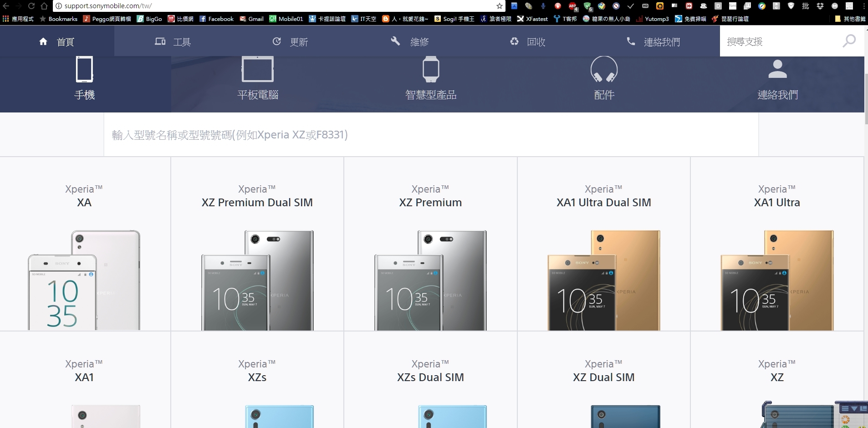Open the T客邦 bookmark
Image resolution: width=868 pixels, height=428 pixels.
pyautogui.click(x=565, y=19)
